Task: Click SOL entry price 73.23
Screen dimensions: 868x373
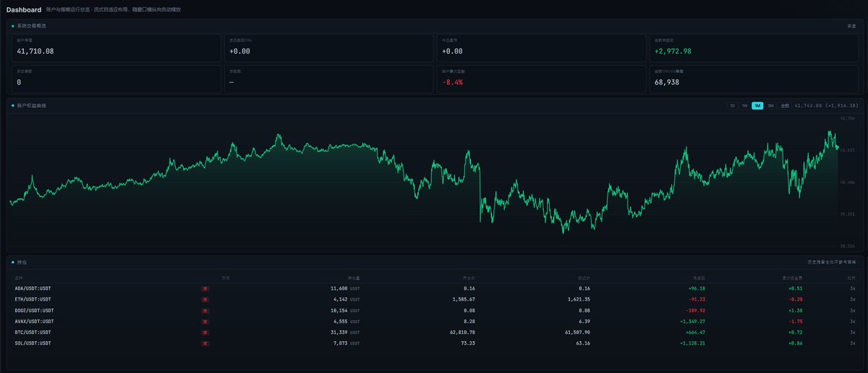Action: point(467,343)
